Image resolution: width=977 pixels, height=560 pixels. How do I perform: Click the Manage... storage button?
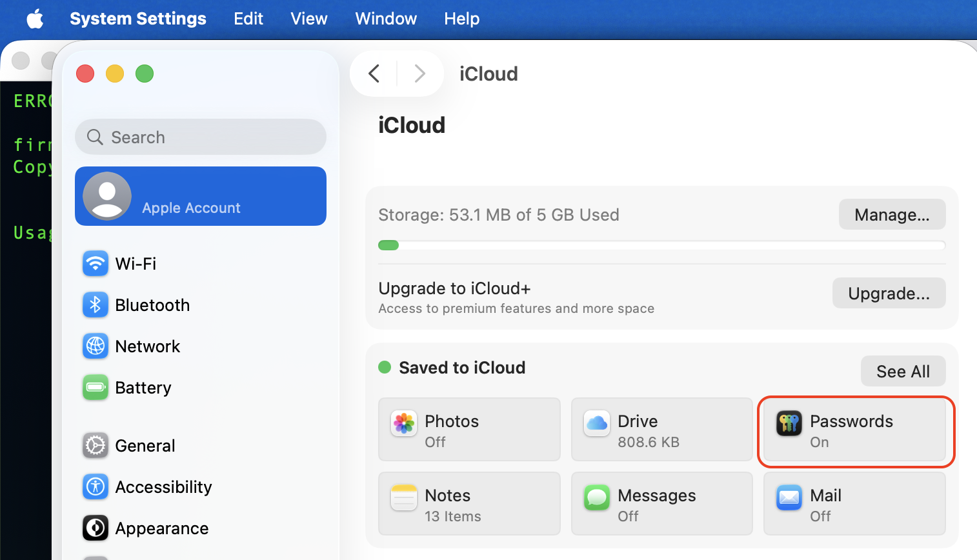click(892, 214)
